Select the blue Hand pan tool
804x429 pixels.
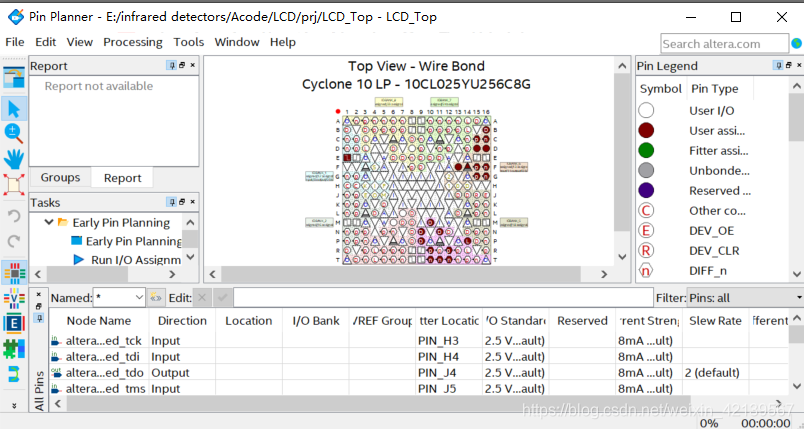[14, 159]
